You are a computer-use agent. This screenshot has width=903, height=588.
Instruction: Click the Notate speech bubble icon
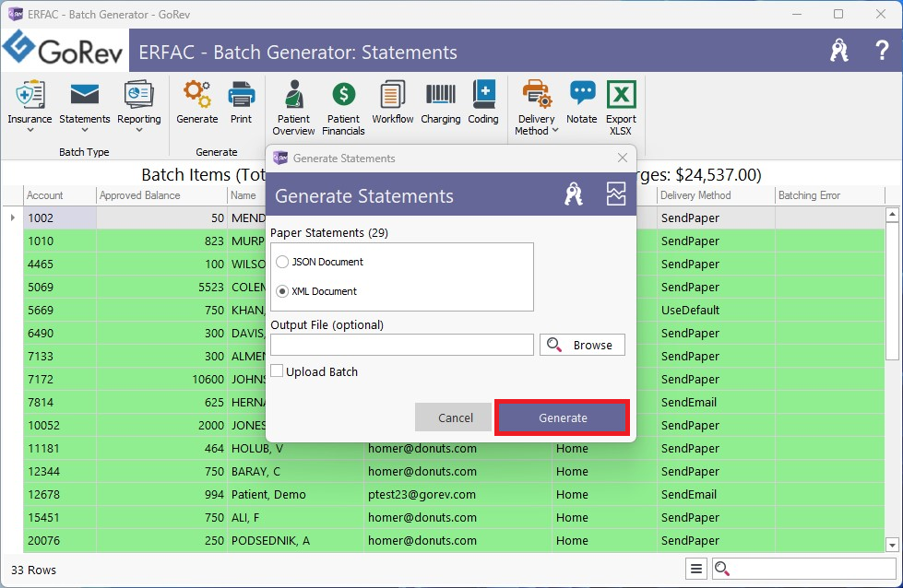[582, 93]
